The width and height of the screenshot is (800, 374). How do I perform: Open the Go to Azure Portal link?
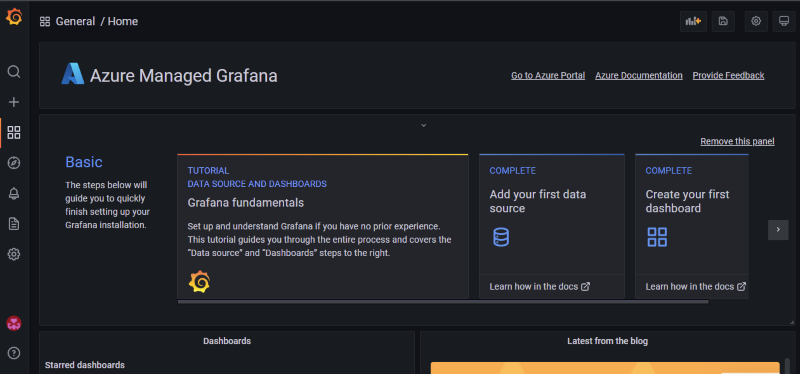coord(548,76)
